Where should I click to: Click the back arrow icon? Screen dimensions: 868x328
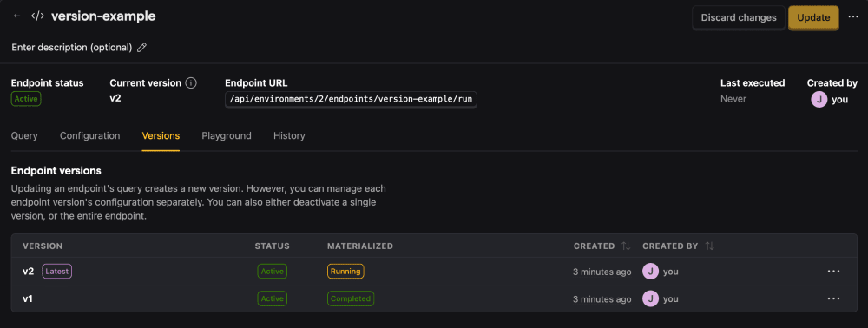[17, 16]
